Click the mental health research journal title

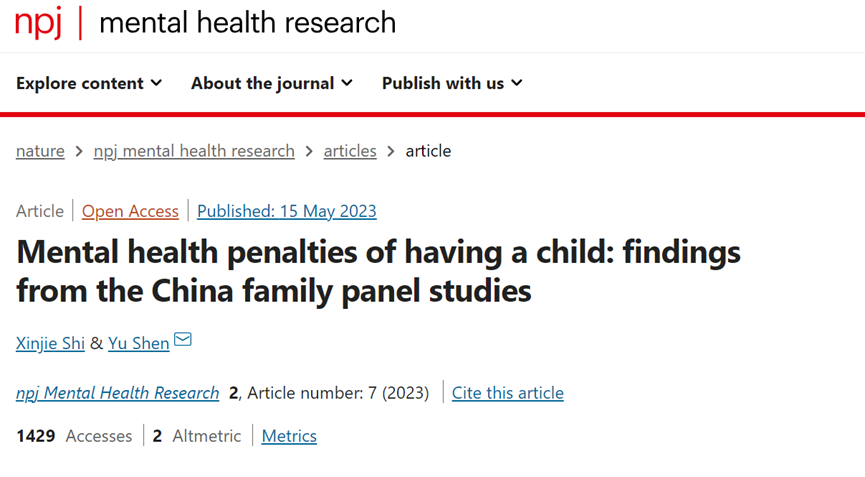click(x=248, y=22)
